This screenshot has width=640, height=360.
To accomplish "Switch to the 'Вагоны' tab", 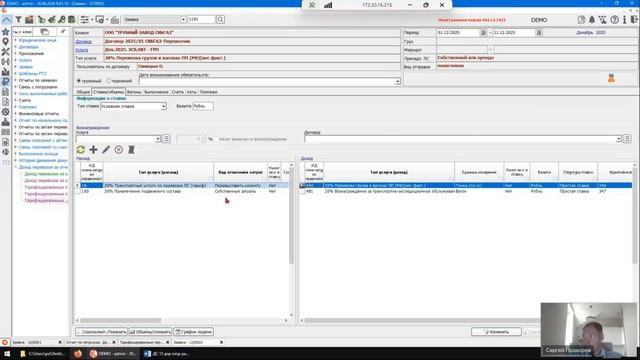I will pos(134,92).
